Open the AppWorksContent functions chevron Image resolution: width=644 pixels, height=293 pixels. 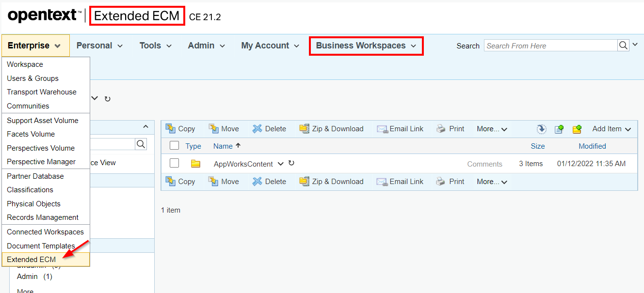(x=280, y=164)
